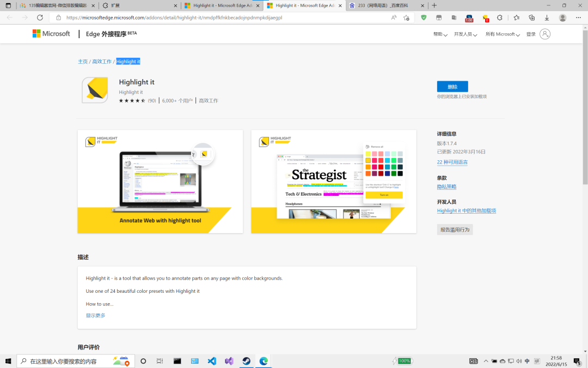
Task: Expand the 开发人员 dropdown menu
Action: tap(465, 34)
